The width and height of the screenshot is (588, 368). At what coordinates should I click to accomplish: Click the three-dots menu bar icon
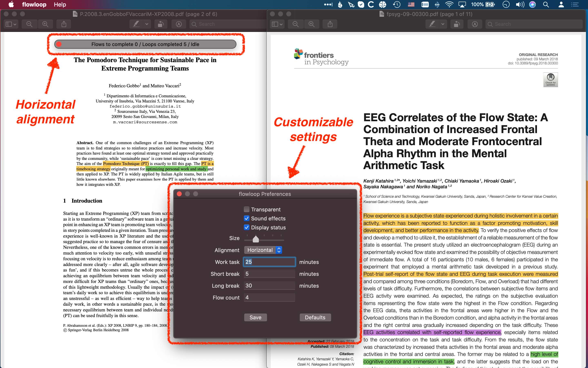(x=328, y=4)
